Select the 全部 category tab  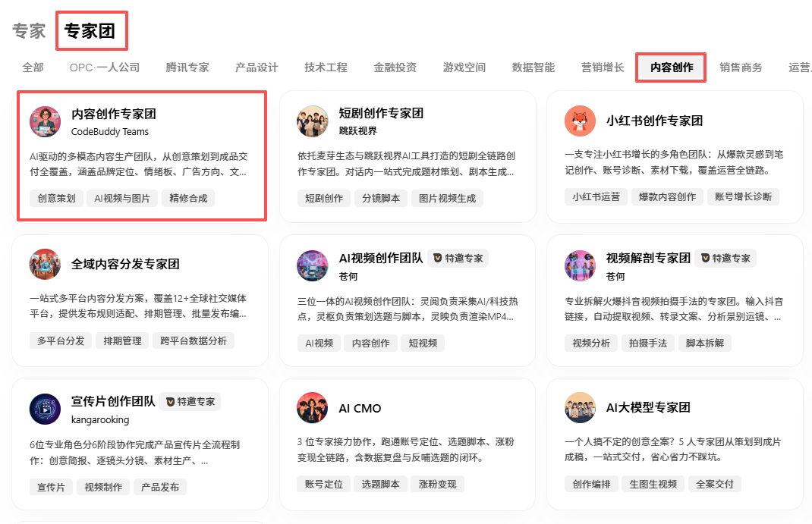tap(33, 67)
